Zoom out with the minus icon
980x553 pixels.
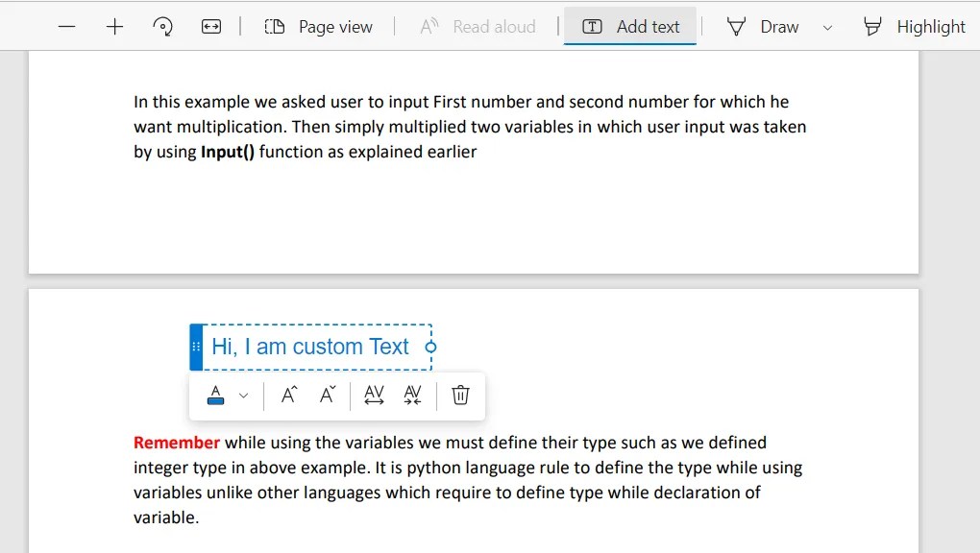click(65, 26)
